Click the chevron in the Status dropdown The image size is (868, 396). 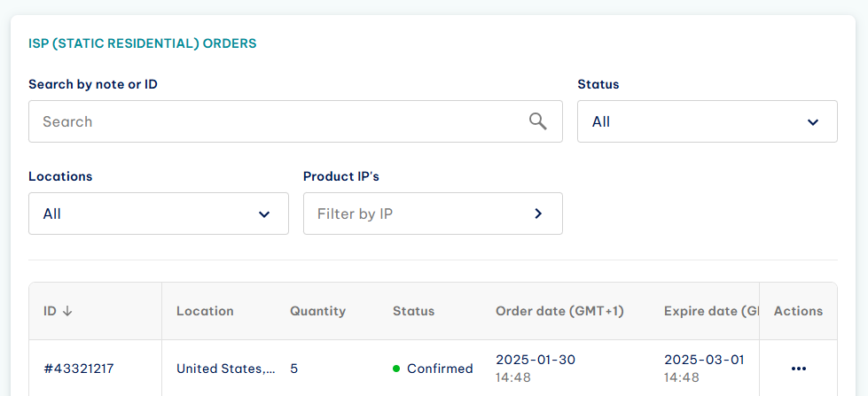(813, 121)
